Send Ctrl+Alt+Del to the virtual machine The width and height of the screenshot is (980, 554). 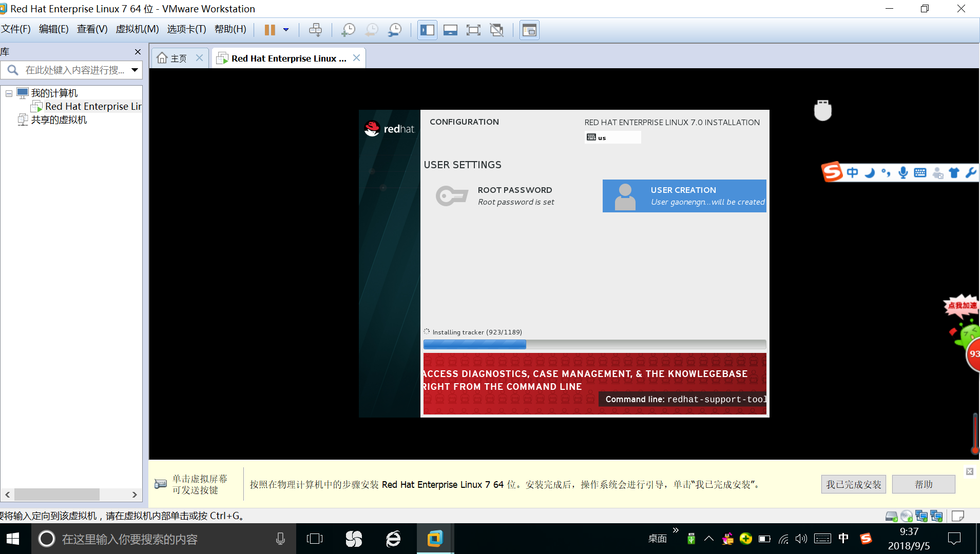tap(315, 30)
